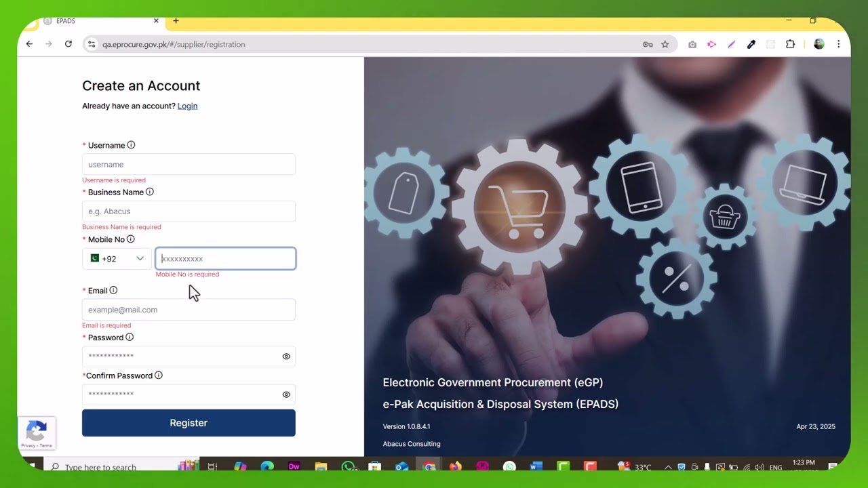Click the Username input field
Viewport: 868px width, 488px height.
(189, 164)
